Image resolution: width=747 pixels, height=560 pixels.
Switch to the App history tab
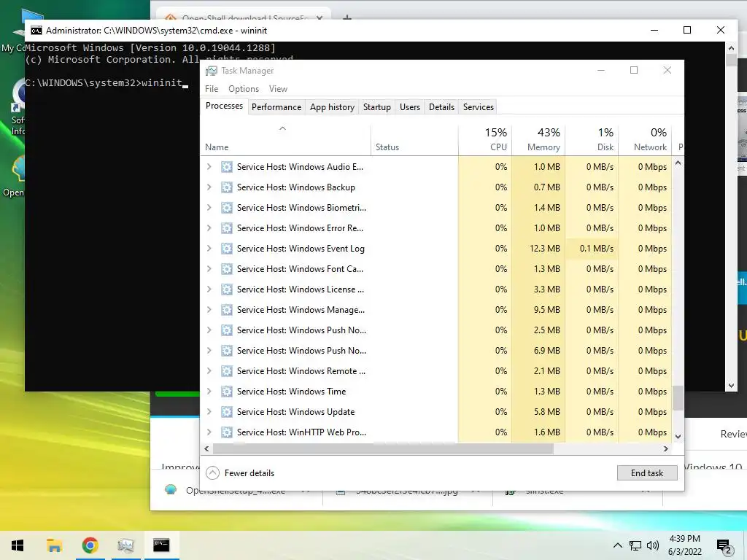[x=332, y=107]
